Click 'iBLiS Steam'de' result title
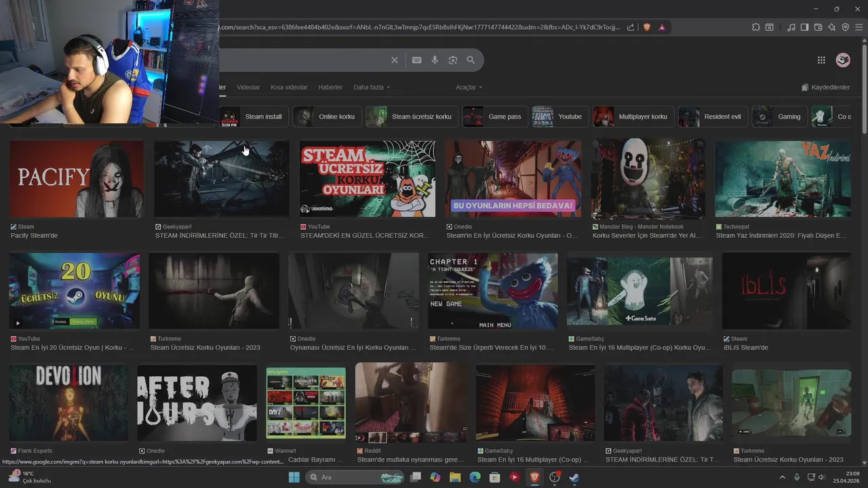868x488 pixels. (x=746, y=348)
